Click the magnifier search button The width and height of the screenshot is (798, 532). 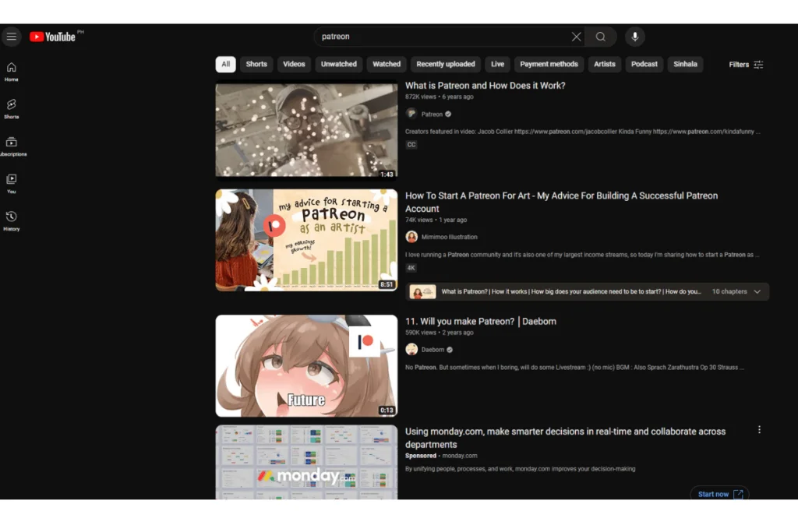(601, 37)
